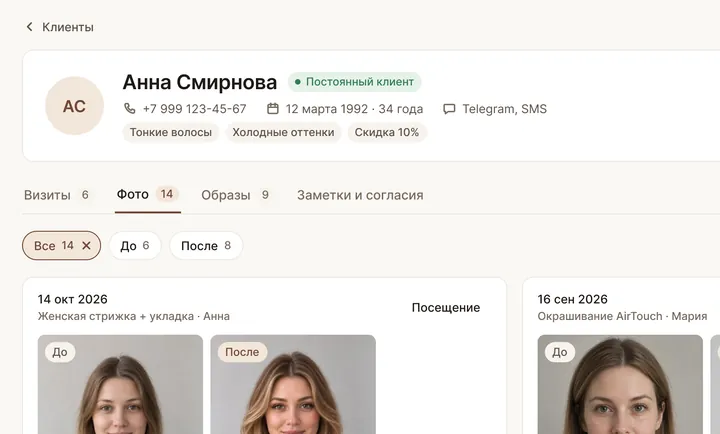Click the Постоянный клиент status badge
Image resolution: width=720 pixels, height=434 pixels.
click(354, 82)
